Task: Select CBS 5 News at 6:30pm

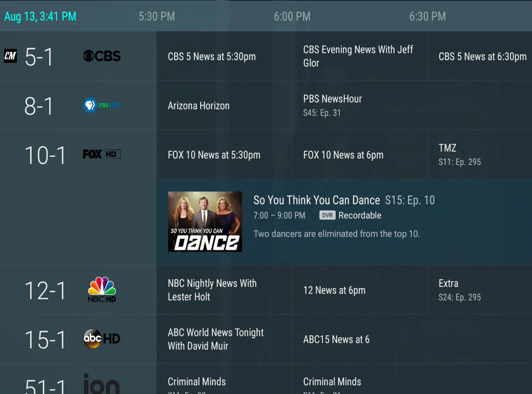Action: coord(480,56)
